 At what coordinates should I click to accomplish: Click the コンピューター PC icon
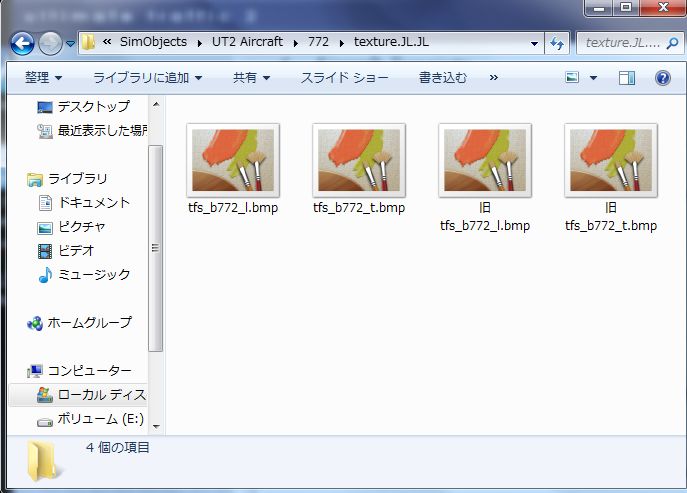tap(35, 371)
